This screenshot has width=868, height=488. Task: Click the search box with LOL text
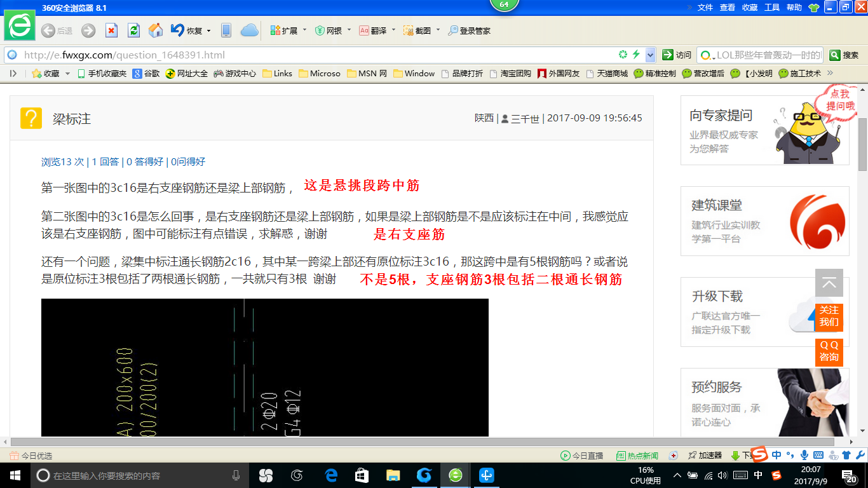point(769,55)
